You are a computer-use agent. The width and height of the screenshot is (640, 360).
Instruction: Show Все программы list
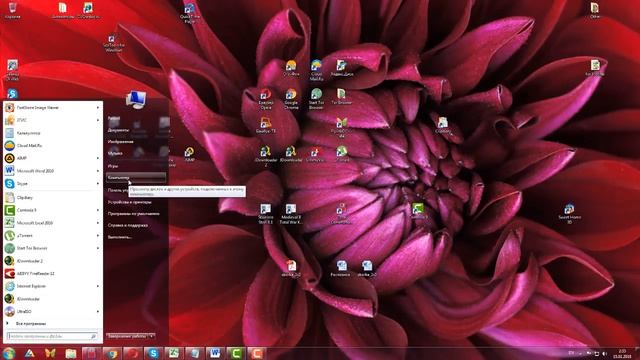(x=31, y=324)
